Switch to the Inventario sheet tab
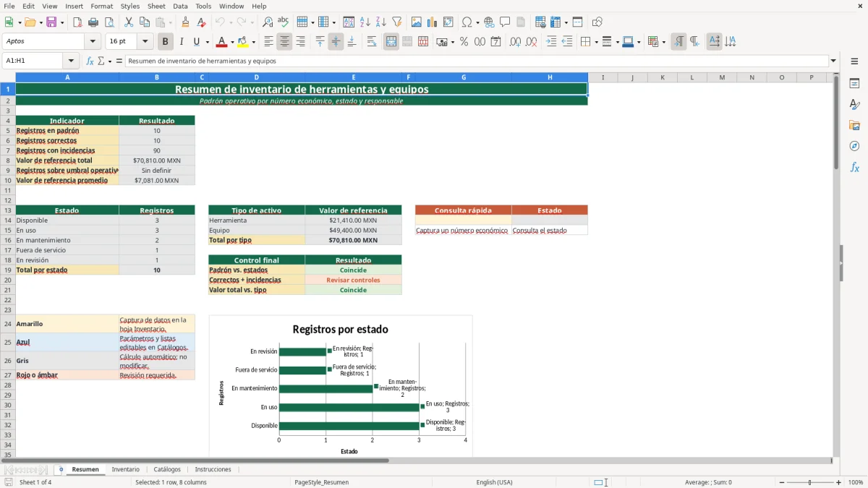 pyautogui.click(x=125, y=469)
